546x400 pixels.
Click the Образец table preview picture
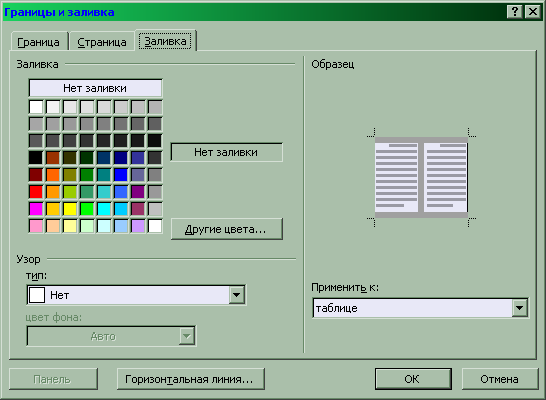(x=421, y=177)
